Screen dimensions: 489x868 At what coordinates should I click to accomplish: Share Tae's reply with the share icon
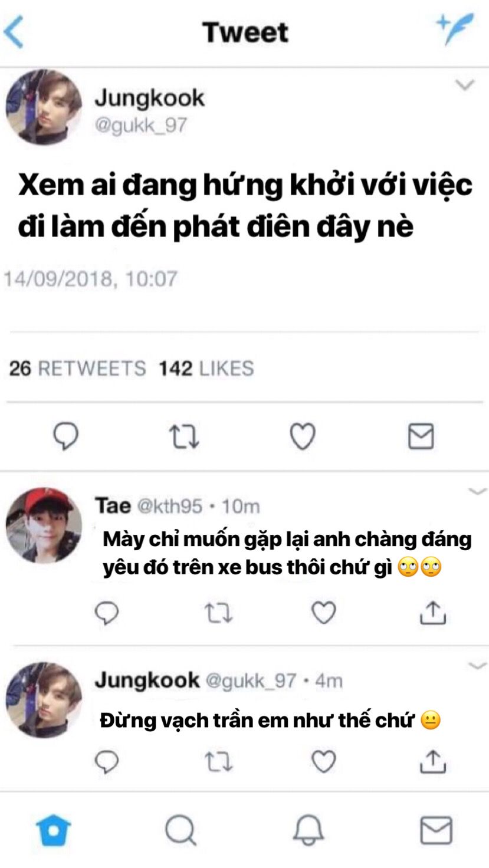tap(432, 613)
